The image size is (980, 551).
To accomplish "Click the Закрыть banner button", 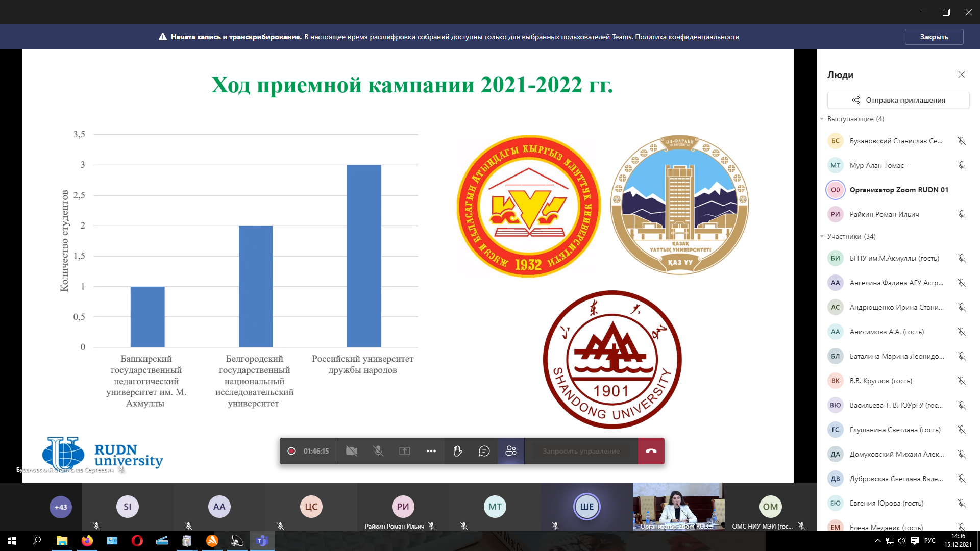I will click(934, 37).
